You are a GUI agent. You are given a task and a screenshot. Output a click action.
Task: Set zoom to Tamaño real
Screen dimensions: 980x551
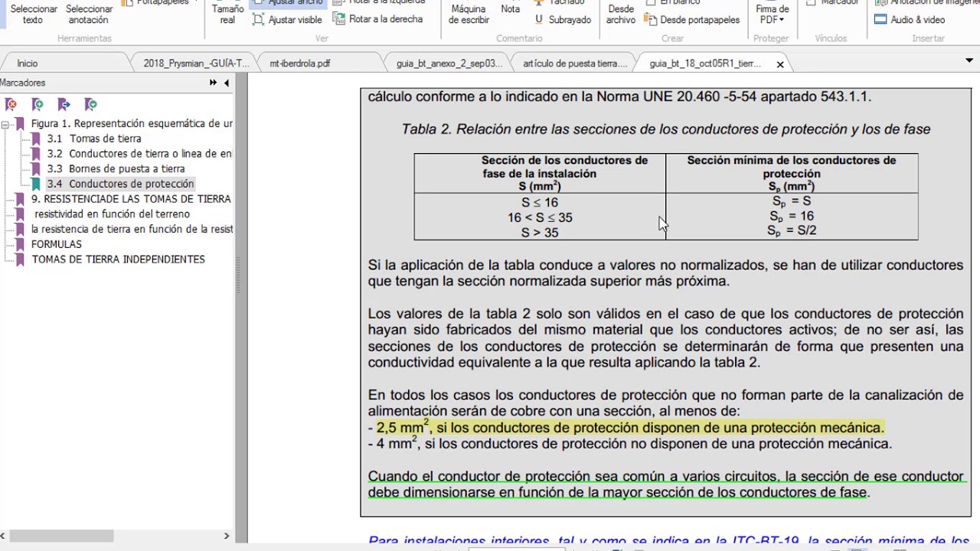(227, 15)
